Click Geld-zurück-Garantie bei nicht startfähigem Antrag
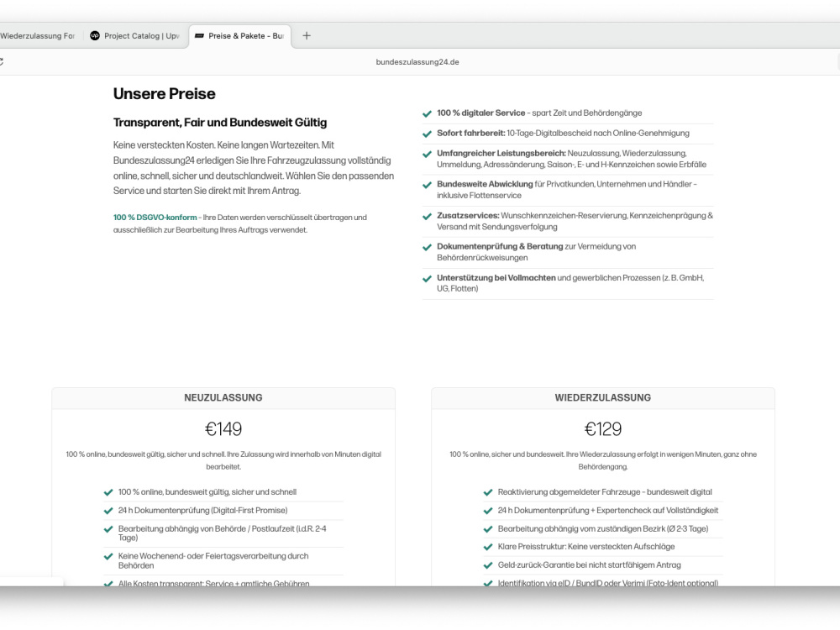The image size is (840, 630). (x=590, y=565)
